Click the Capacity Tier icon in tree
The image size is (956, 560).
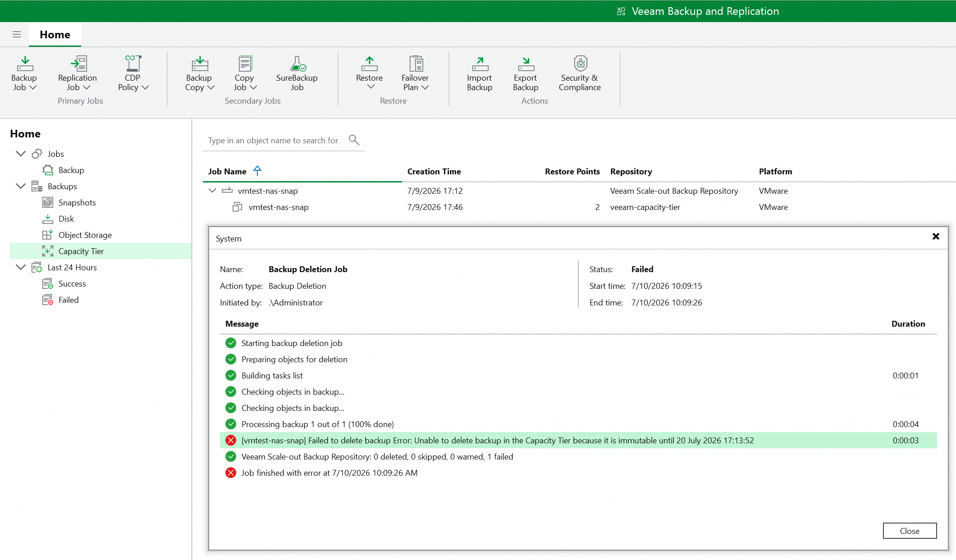pos(48,251)
